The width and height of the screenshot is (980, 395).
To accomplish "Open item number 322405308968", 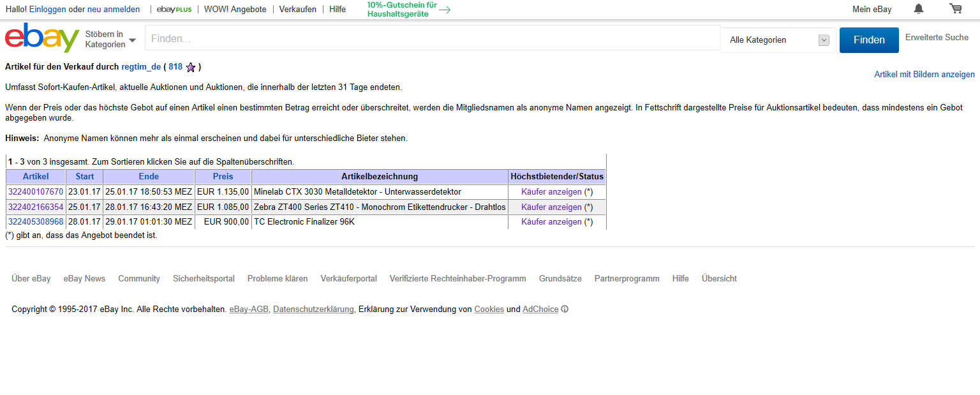I will pos(36,222).
